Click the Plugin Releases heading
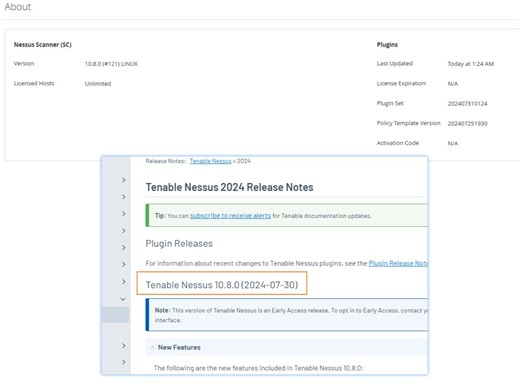This screenshot has height=389, width=520. [x=179, y=244]
